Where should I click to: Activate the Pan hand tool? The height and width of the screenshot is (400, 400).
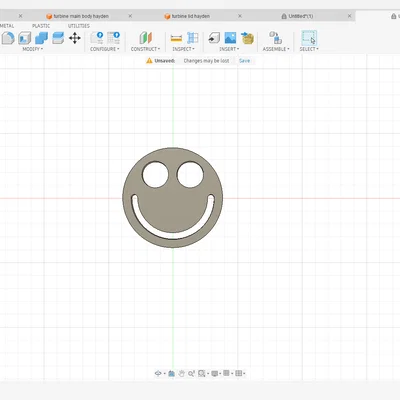[181, 373]
